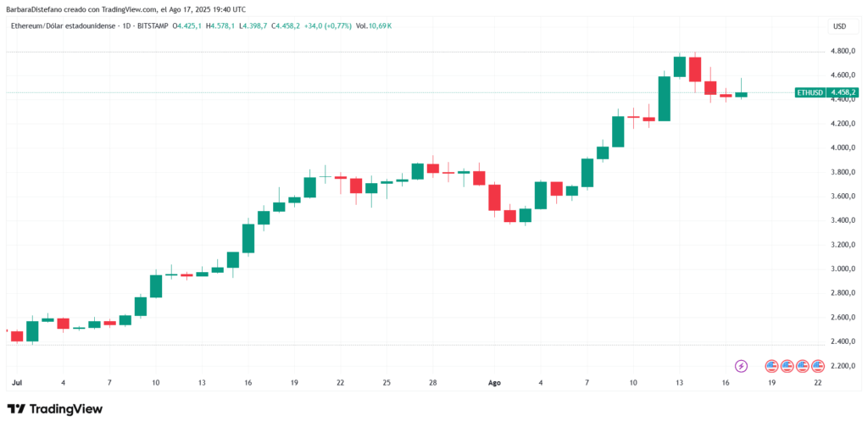This screenshot has width=868, height=427.
Task: Click the Ago month label on time axis
Action: [494, 383]
